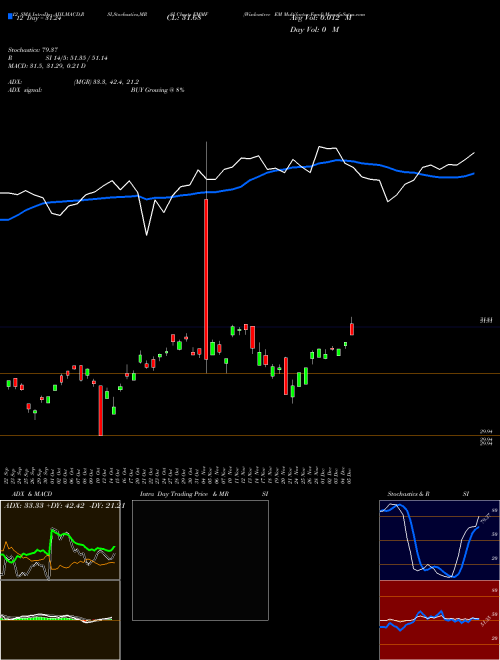
Task: Click the 'Stochastics & R' panel title
Action: 409,494
